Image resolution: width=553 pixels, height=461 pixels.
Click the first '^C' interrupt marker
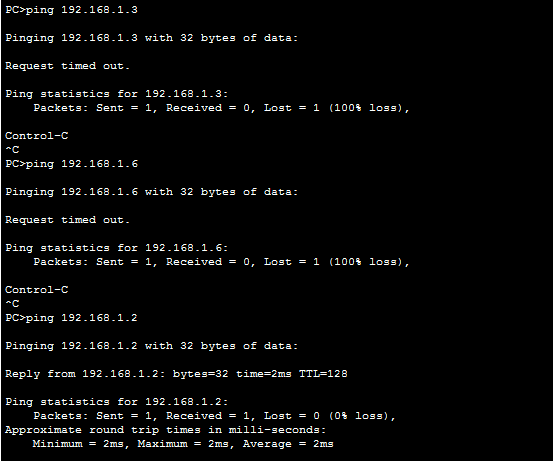click(x=12, y=150)
